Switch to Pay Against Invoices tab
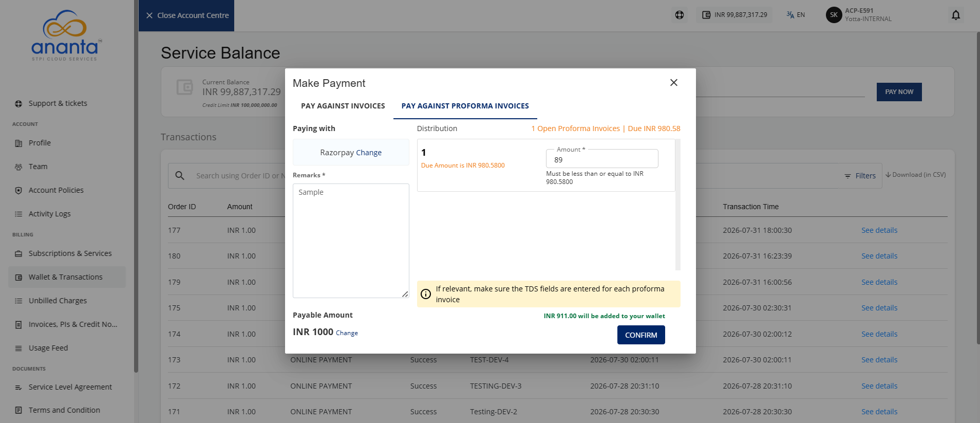 tap(343, 106)
